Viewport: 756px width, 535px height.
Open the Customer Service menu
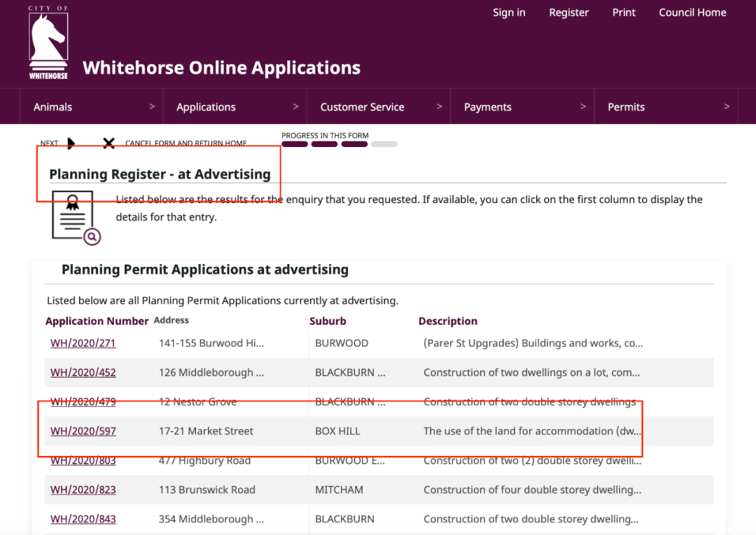[362, 107]
